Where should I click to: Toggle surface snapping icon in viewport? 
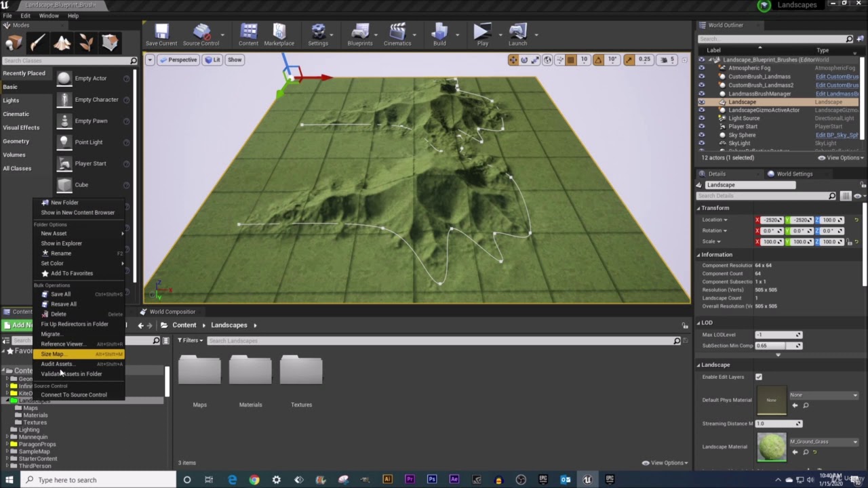pos(559,60)
